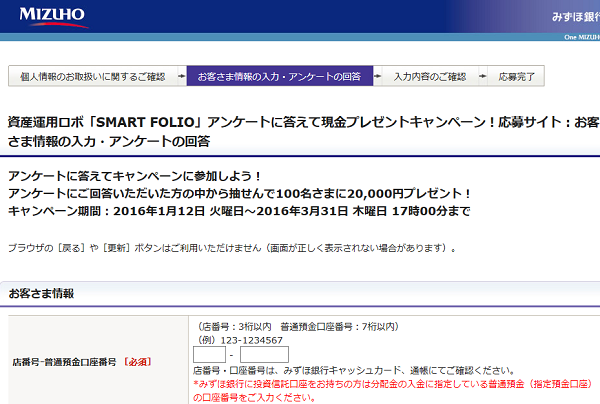
Task: Select the 入力内容のご確認 step
Action: (x=430, y=77)
